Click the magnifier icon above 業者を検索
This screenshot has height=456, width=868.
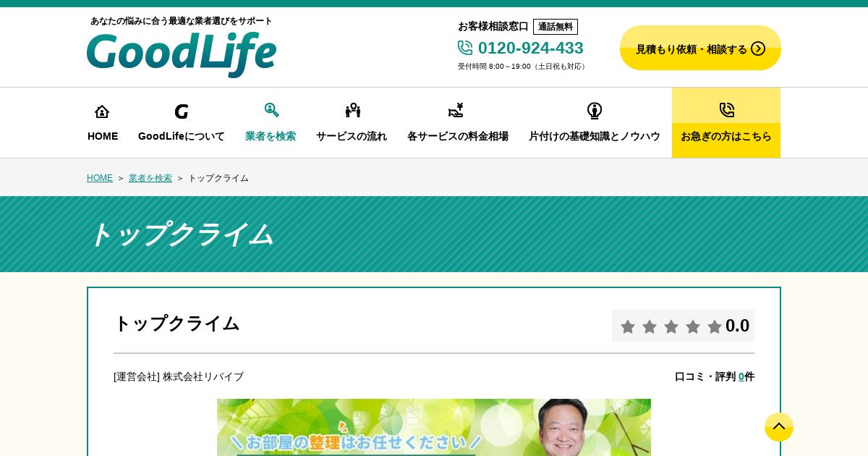tap(271, 110)
